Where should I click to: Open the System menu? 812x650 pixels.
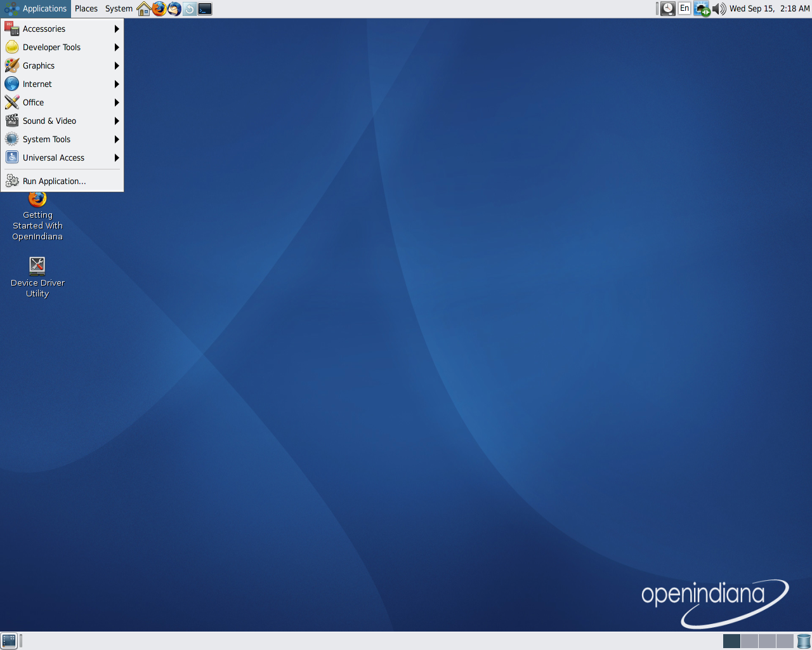[x=119, y=9]
